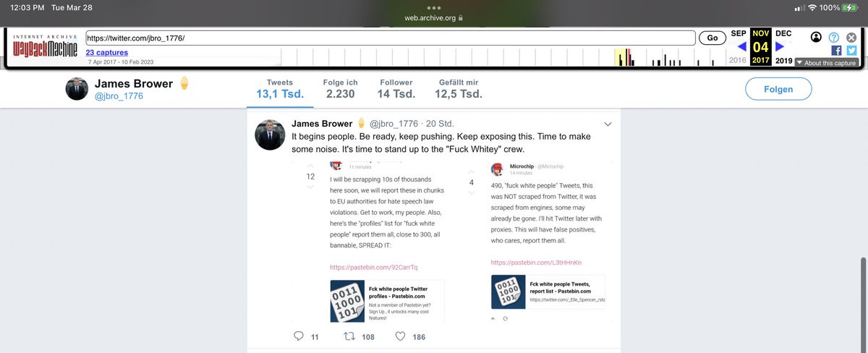Open the Gefällt mir tab
The image size is (868, 353).
tap(459, 89)
